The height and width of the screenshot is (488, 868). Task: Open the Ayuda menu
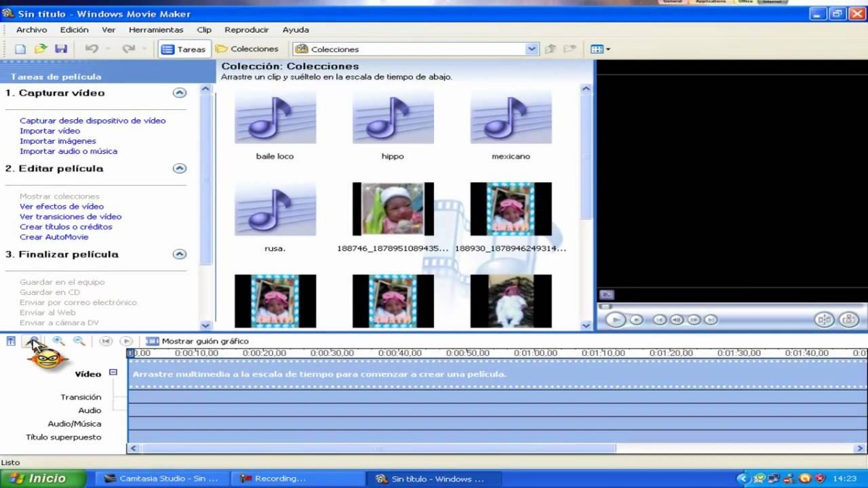point(296,30)
